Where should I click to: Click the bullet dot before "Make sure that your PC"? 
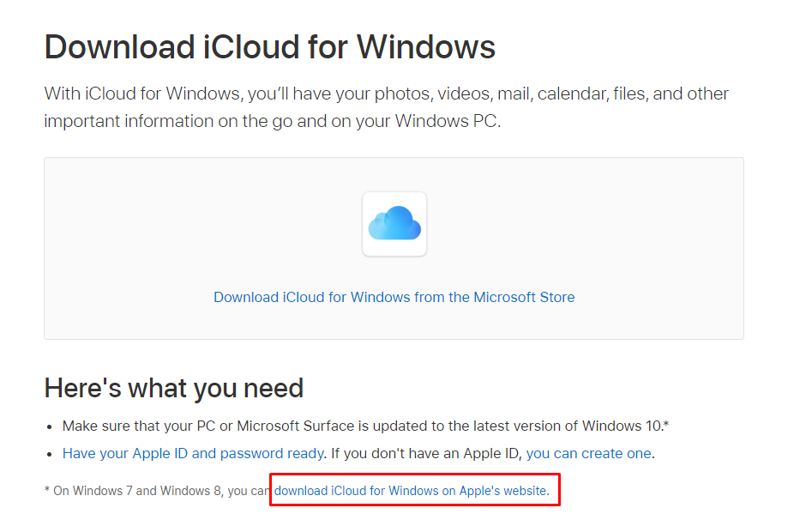pos(51,426)
